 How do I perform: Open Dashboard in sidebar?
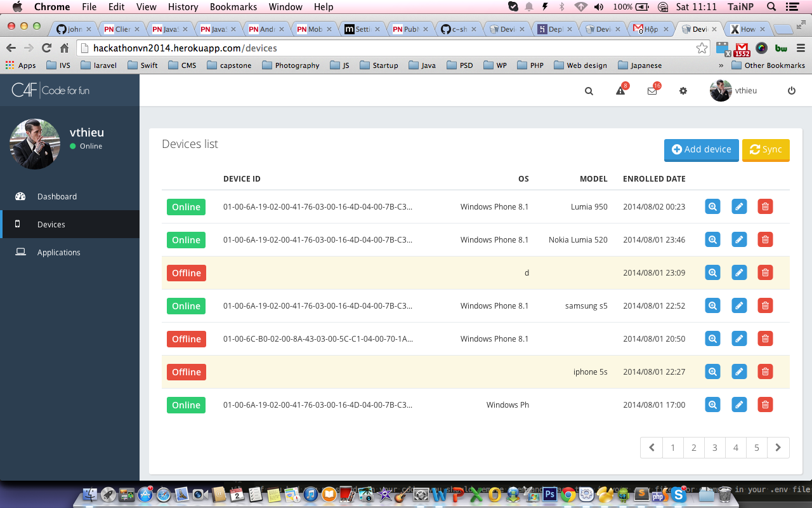[x=70, y=196]
